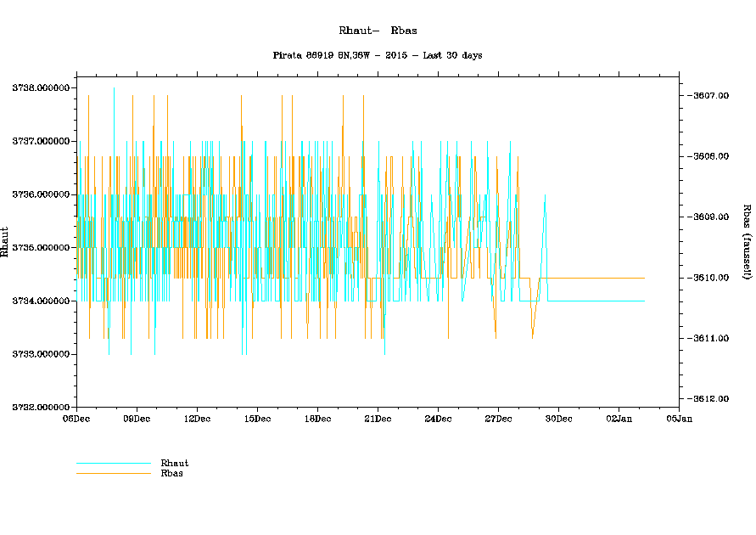Select the 06Dec date tick label
756x535 pixels.
76,418
